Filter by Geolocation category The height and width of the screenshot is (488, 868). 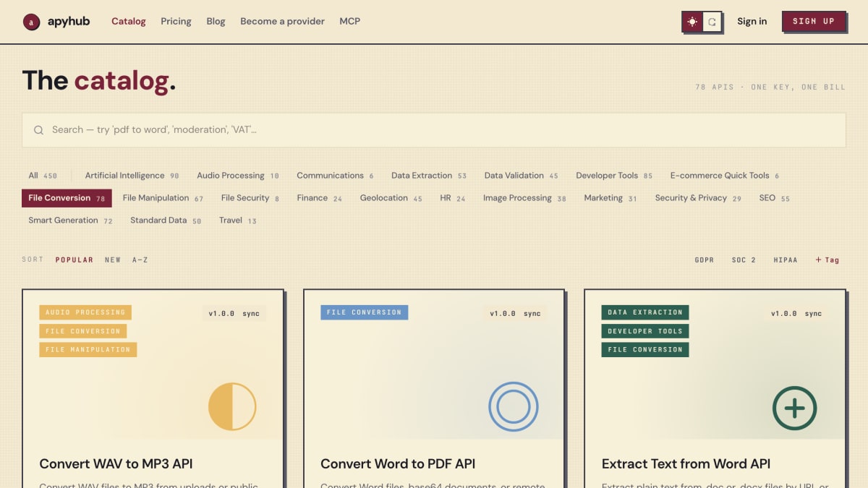[x=391, y=198]
